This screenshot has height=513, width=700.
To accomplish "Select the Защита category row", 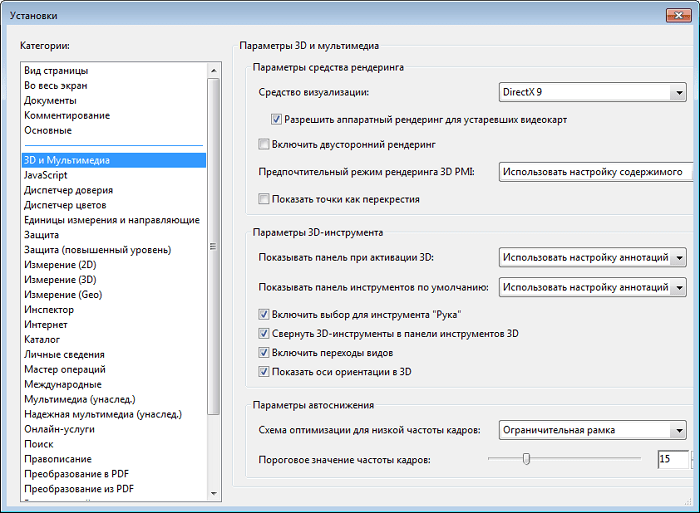I will click(x=114, y=235).
